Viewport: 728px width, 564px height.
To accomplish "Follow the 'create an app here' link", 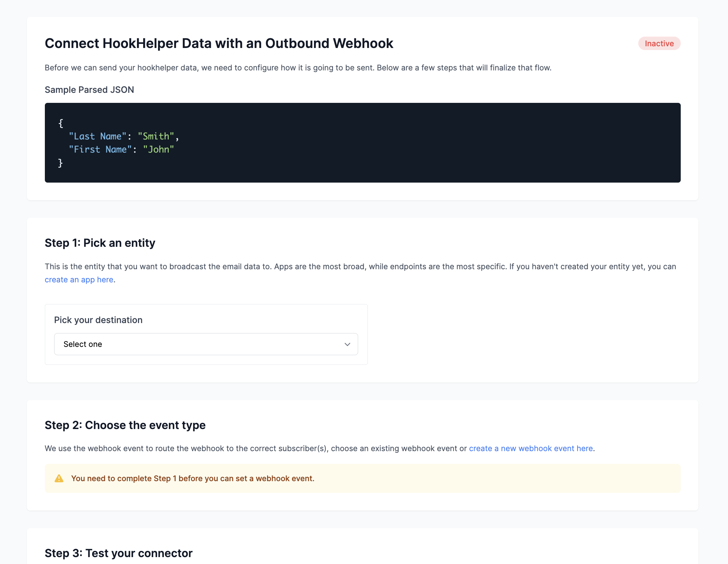I will point(79,280).
